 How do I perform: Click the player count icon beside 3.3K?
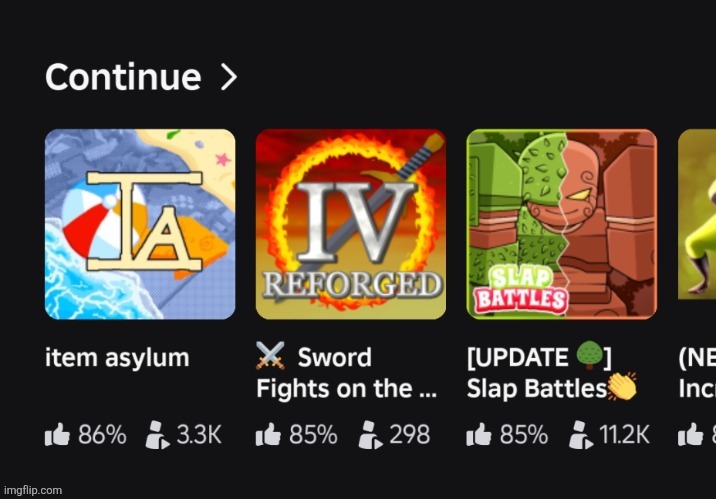pyautogui.click(x=158, y=435)
